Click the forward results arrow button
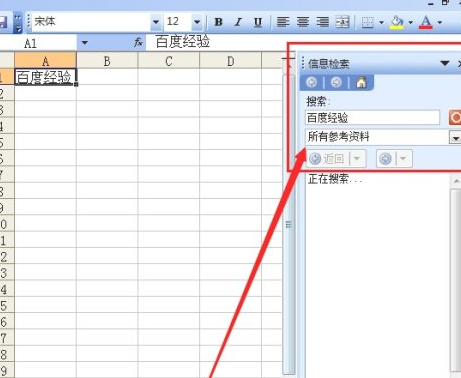Screen dimensions: 461x378 (386, 159)
